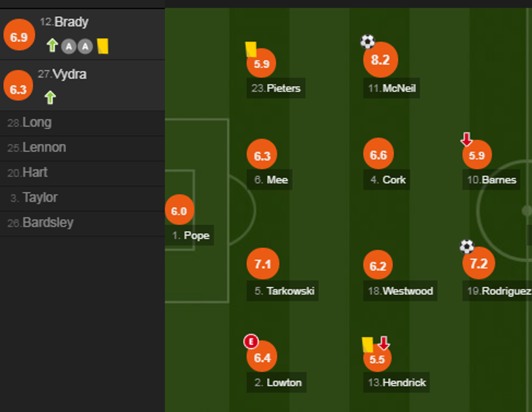
Task: Click Westwood's name label on pitch
Action: click(x=407, y=291)
